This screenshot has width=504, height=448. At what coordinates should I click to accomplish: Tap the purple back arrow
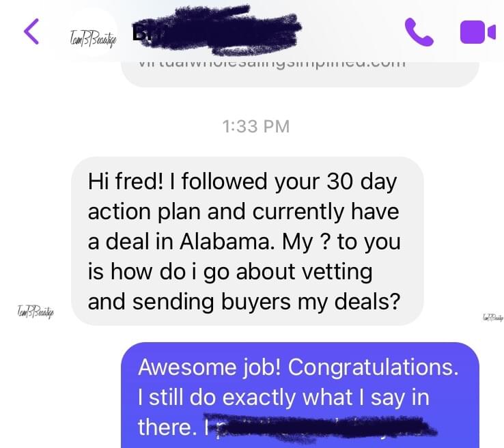(31, 32)
